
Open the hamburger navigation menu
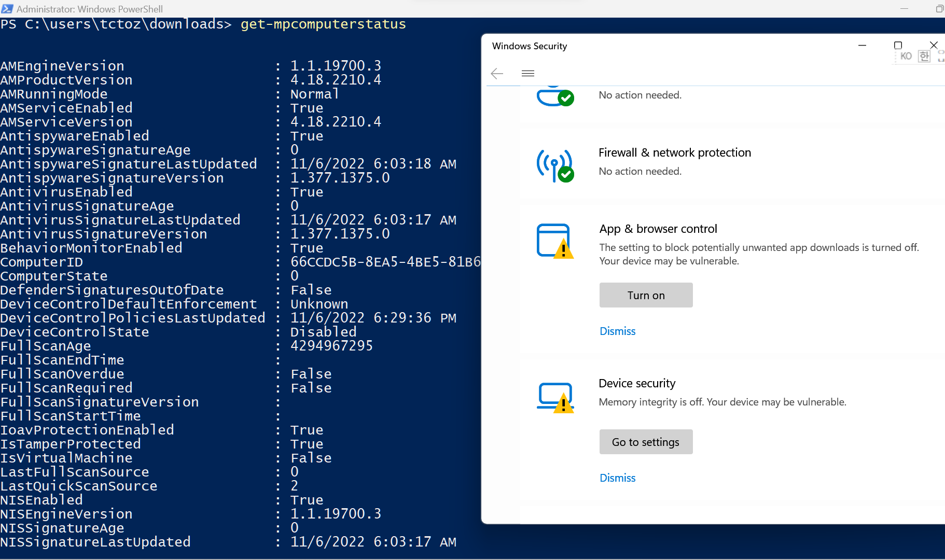pyautogui.click(x=528, y=74)
